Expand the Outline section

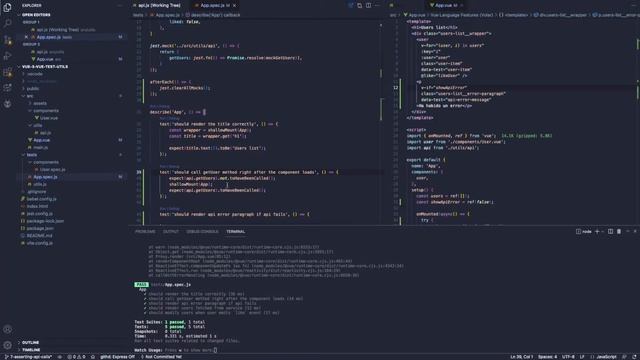[31, 342]
